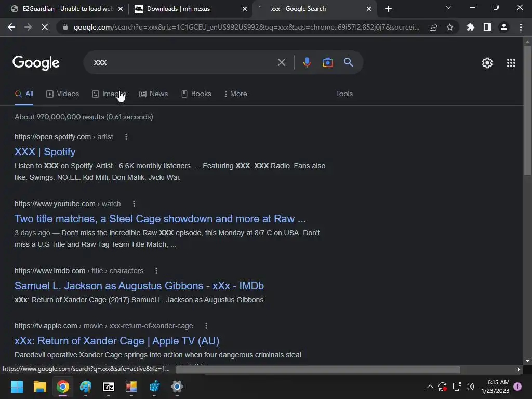The width and height of the screenshot is (532, 399).
Task: Open options for the IMDb result
Action: coord(156,271)
